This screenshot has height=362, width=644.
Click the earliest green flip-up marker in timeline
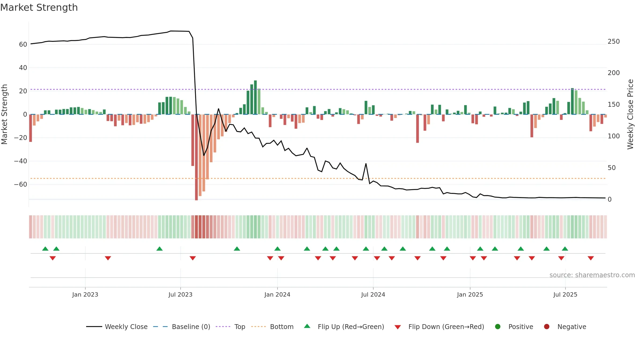[x=45, y=249]
